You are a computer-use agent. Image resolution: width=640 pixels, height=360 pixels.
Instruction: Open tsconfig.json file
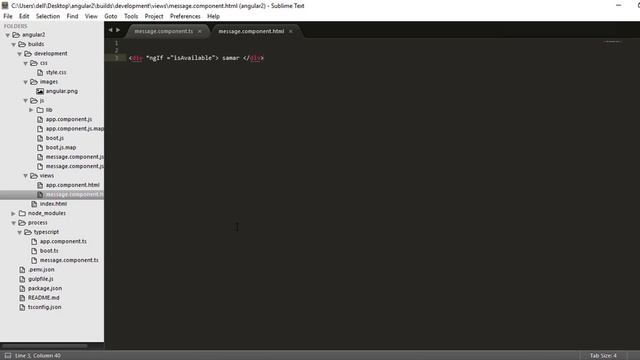pos(44,307)
